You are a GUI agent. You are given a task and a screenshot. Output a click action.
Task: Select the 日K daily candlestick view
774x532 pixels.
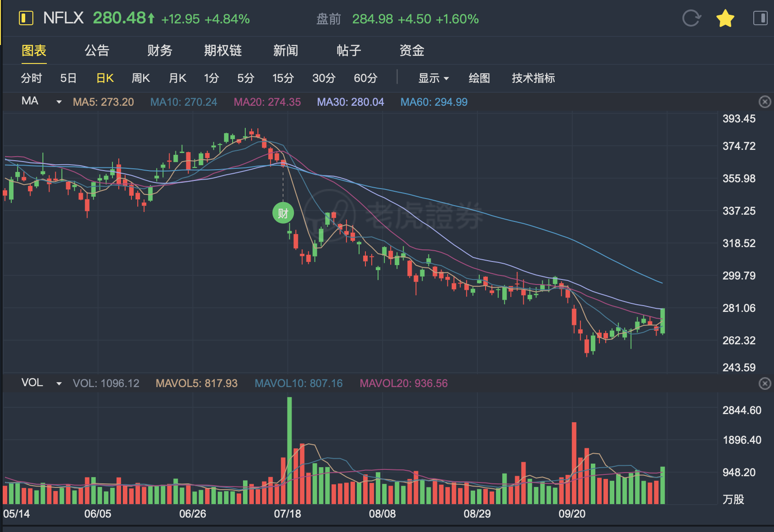point(105,78)
